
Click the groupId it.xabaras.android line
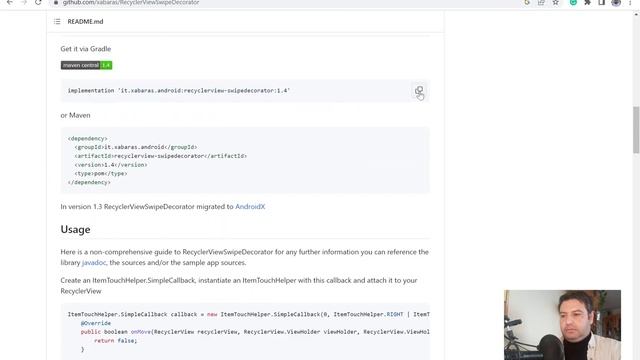click(136, 147)
